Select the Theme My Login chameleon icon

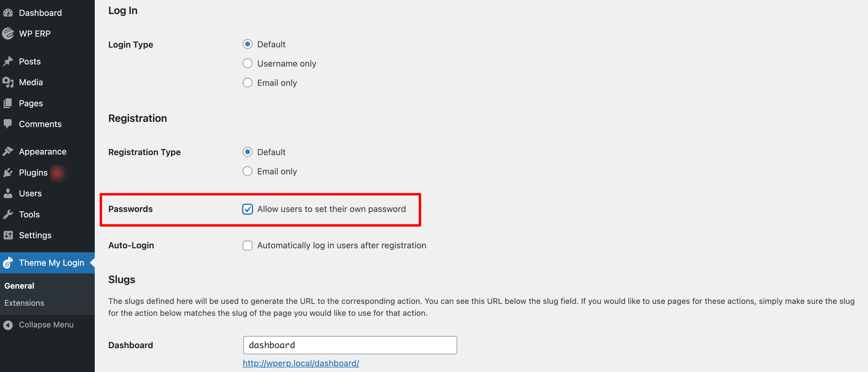[x=8, y=263]
